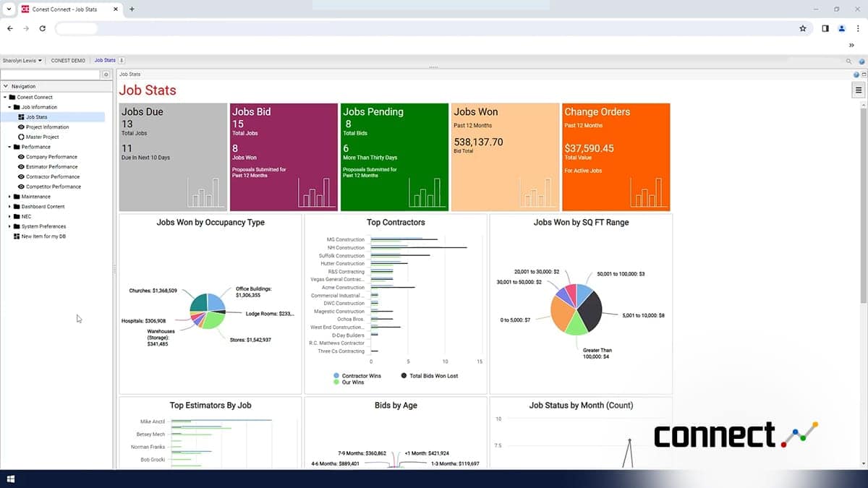Go back with the browser back arrow

10,28
